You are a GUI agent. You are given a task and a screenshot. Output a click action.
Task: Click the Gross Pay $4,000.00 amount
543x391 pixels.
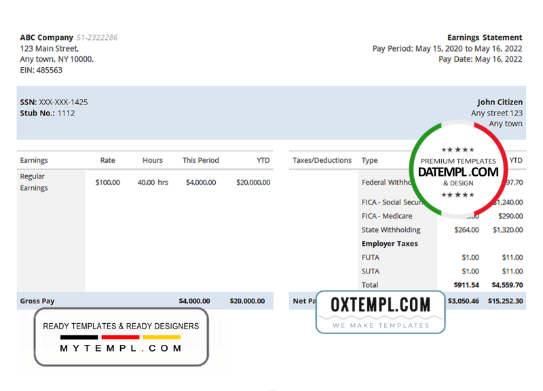194,301
